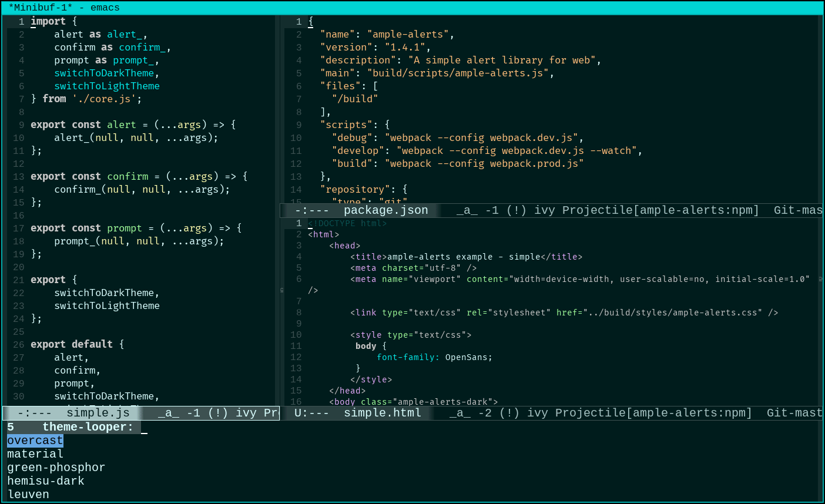Click 'export const confirm' line in simple.js
The width and height of the screenshot is (825, 504).
[139, 176]
